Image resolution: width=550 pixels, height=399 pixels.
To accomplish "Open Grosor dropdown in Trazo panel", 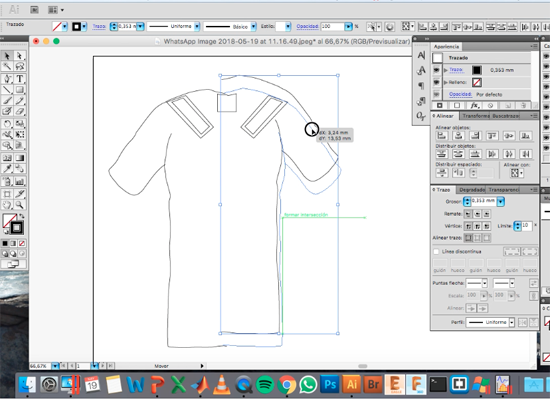I will pos(501,201).
